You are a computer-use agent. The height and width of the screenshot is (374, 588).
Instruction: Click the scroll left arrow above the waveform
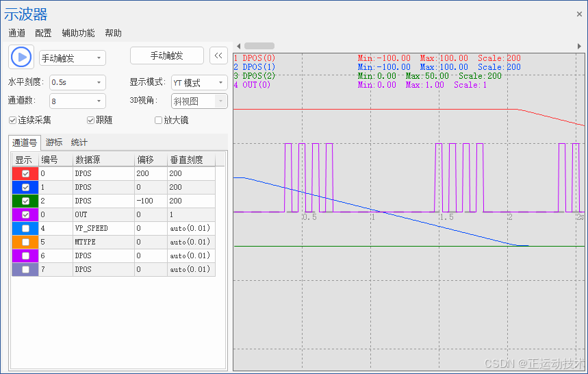238,46
